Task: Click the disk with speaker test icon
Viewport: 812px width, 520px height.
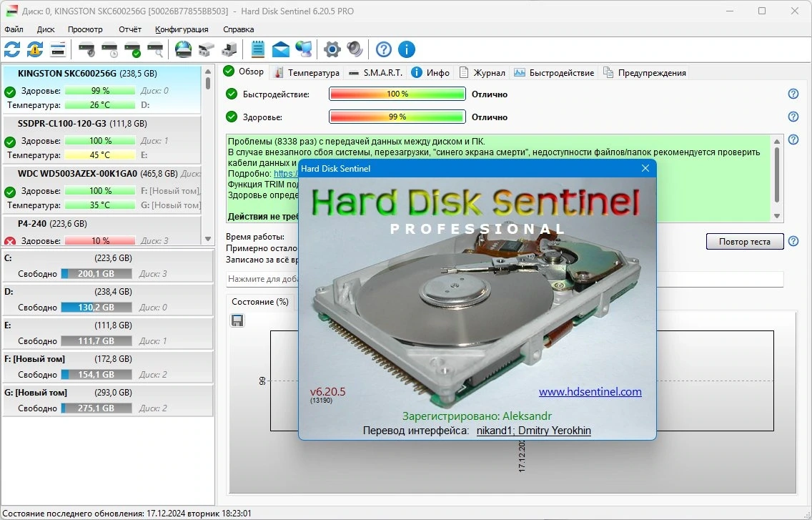Action: coord(86,50)
